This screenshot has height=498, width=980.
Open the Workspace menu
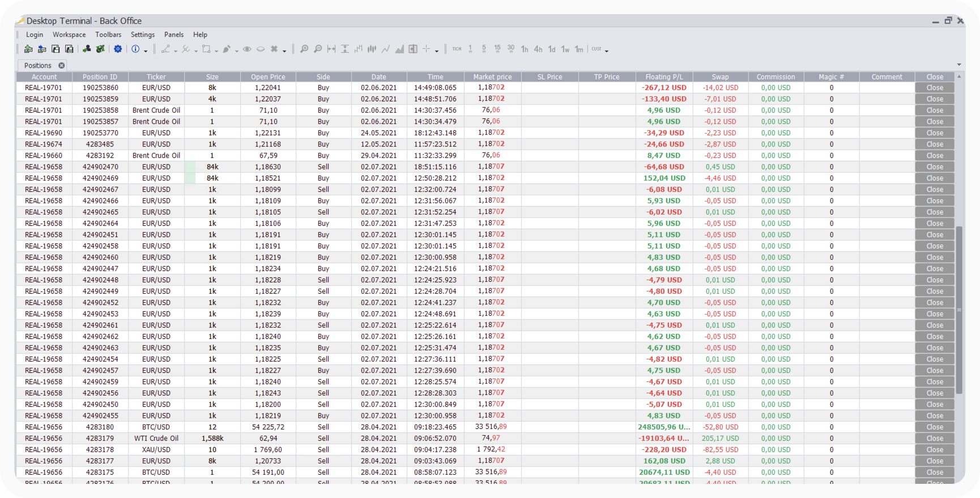69,35
